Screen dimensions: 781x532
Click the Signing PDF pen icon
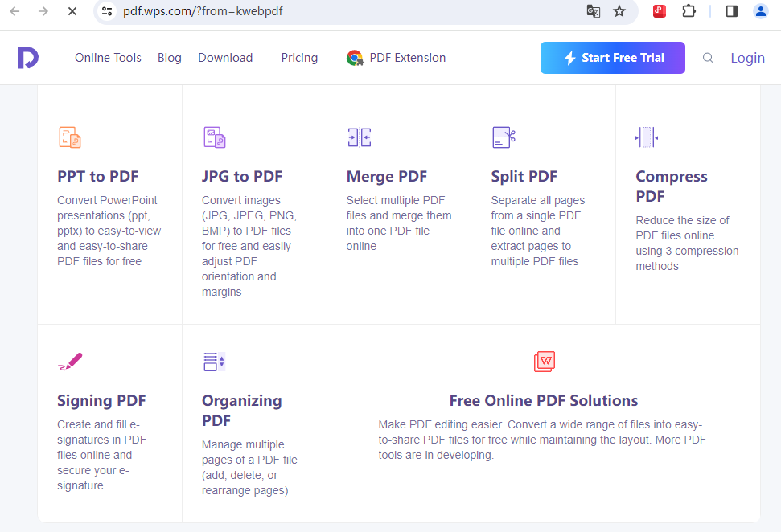click(x=70, y=362)
